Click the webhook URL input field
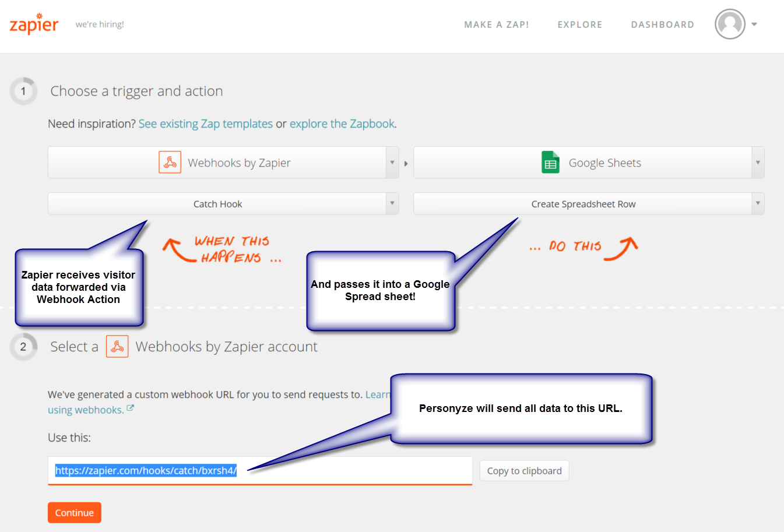 pyautogui.click(x=260, y=471)
